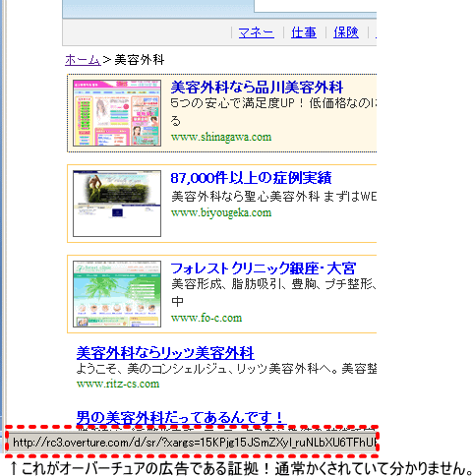
Task: Open the 保険 navigation link
Action: [346, 32]
